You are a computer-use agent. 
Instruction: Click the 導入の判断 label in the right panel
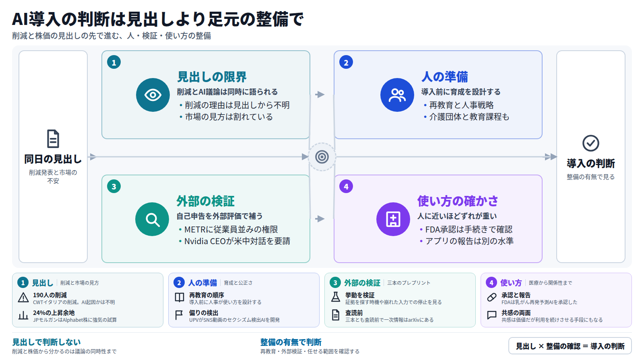591,164
